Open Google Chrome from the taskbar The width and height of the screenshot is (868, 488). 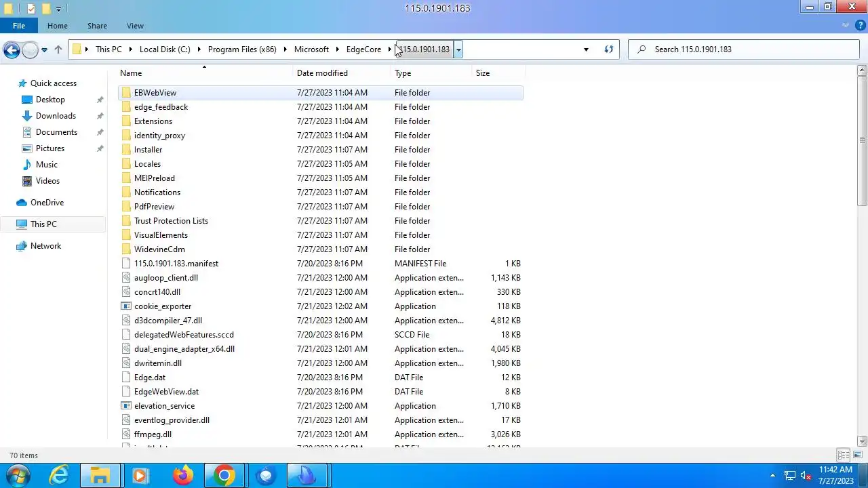pyautogui.click(x=224, y=476)
